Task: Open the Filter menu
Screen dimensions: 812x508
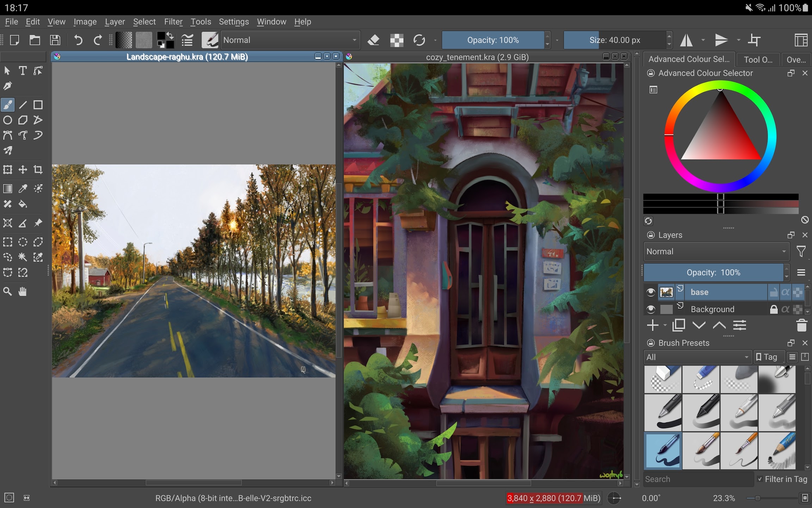Action: [x=172, y=22]
